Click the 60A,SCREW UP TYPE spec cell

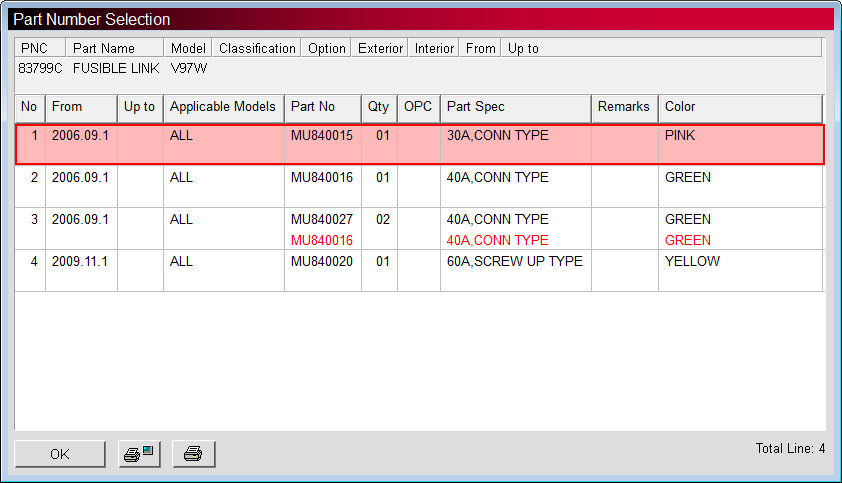[x=514, y=262]
